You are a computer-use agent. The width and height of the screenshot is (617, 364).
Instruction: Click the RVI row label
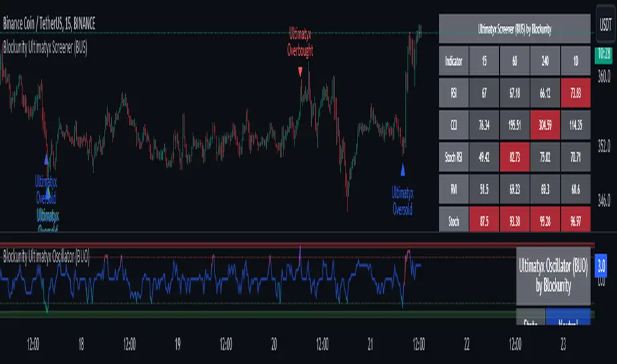click(x=453, y=189)
